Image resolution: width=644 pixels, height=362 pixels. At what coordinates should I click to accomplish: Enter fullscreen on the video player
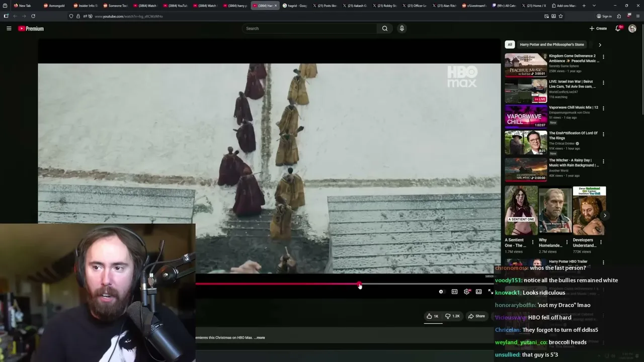tap(491, 292)
